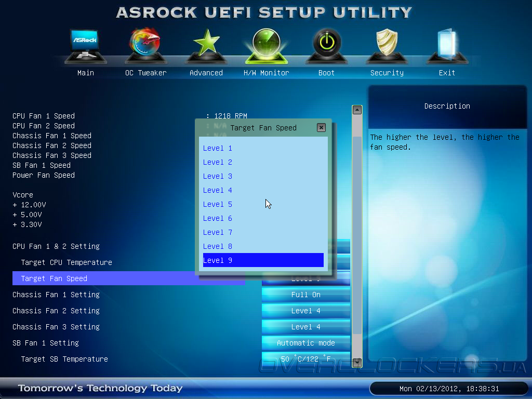
Task: Choose Level 5 in the popup
Action: pos(263,204)
